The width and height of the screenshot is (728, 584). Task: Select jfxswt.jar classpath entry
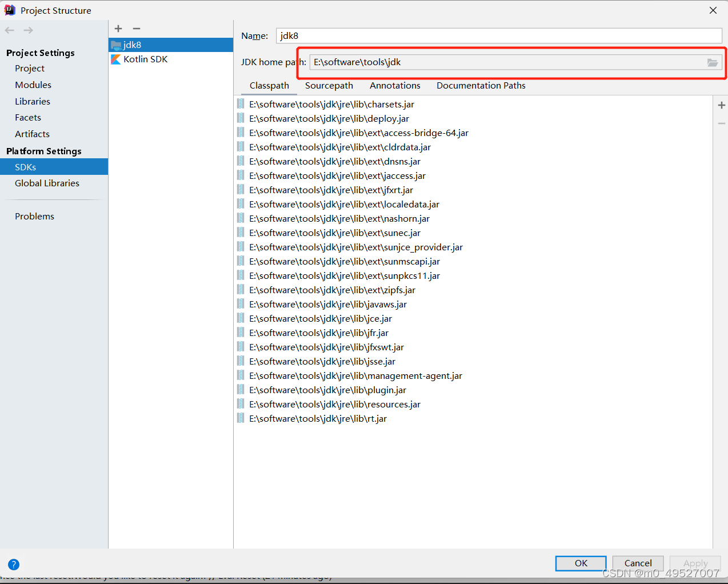coord(326,347)
